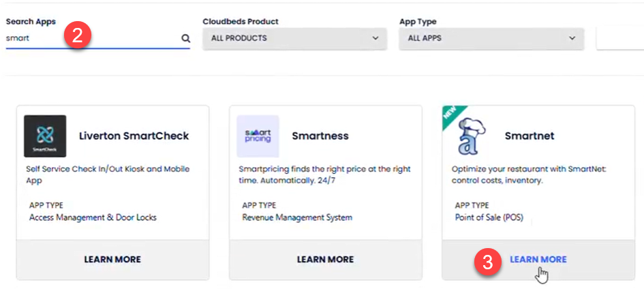Click the App Type chevron arrow
This screenshot has width=644, height=289.
click(572, 38)
